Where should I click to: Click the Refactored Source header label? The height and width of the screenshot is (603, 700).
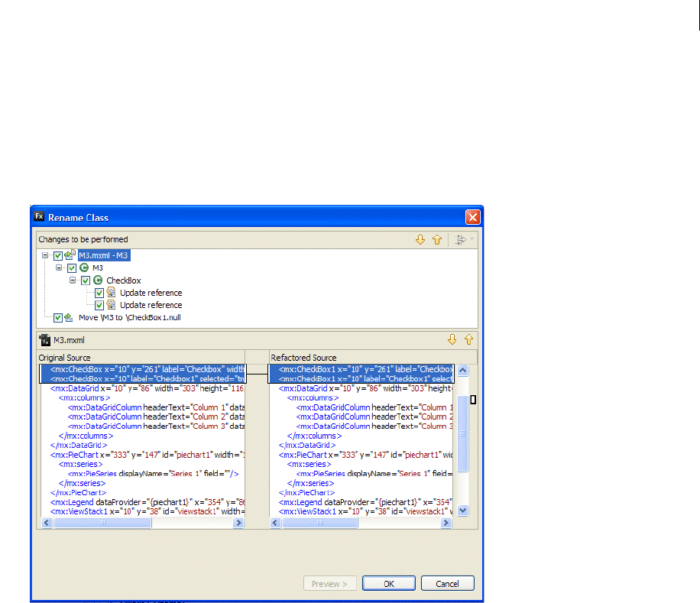click(x=303, y=358)
